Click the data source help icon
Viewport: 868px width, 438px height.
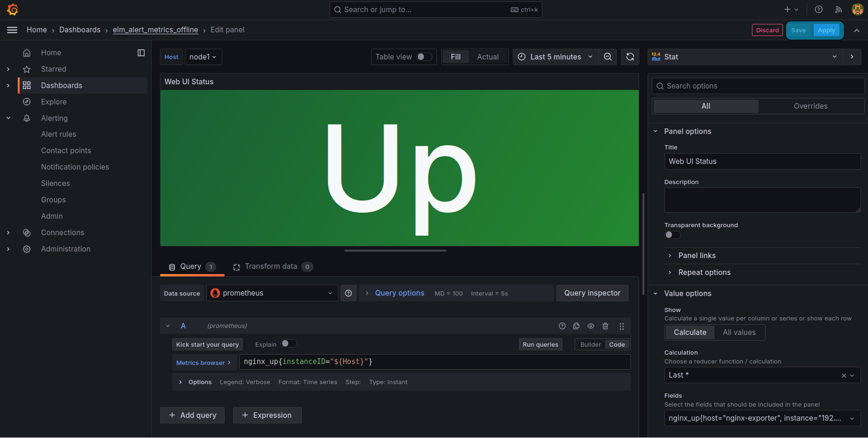348,293
